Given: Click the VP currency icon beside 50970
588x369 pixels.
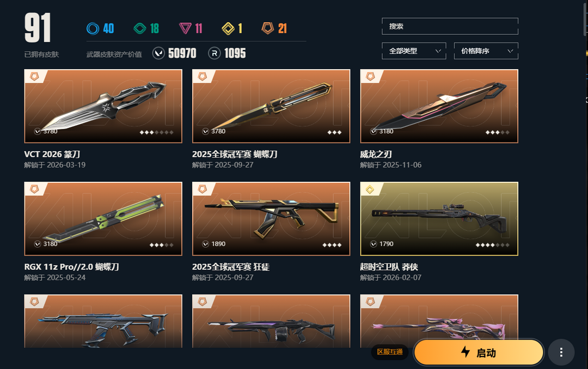Looking at the screenshot, I should point(158,53).
